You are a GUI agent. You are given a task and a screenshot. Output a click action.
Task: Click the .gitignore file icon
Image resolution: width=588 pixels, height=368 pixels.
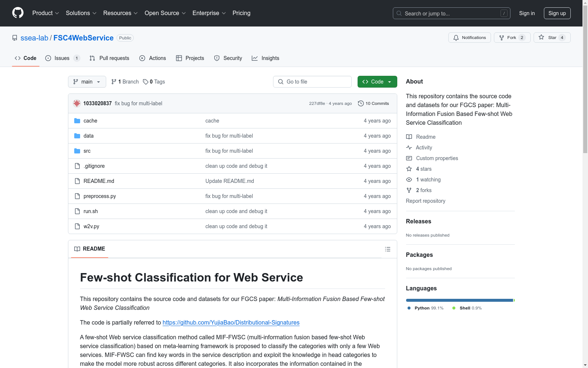[77, 166]
